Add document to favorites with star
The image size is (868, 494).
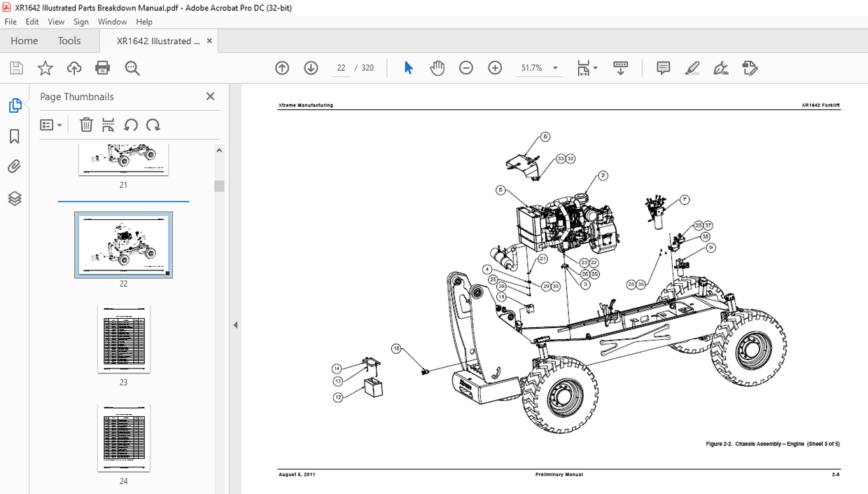(45, 67)
